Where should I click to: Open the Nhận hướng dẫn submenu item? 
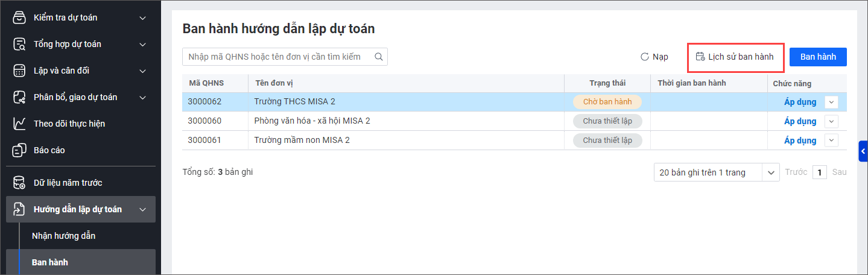63,236
